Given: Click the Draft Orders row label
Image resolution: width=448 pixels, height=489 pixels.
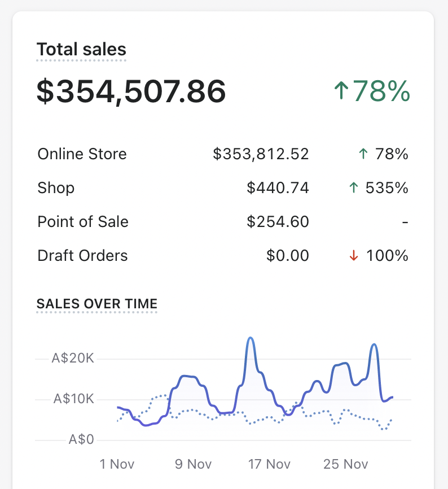Looking at the screenshot, I should [82, 256].
